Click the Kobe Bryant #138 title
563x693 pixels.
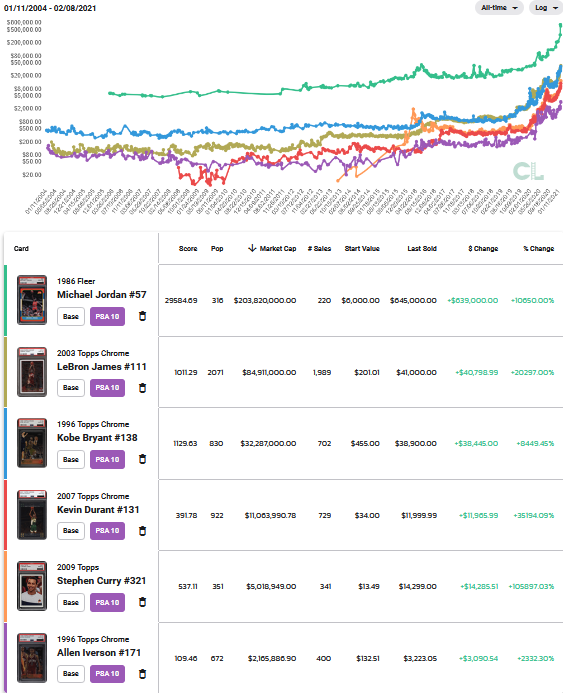tap(97, 438)
